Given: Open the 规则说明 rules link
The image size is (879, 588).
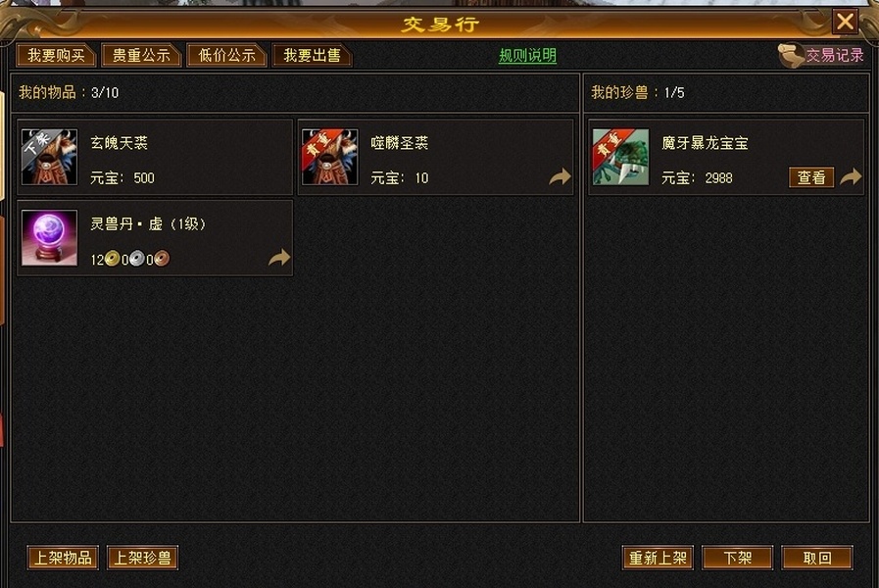Looking at the screenshot, I should (527, 56).
